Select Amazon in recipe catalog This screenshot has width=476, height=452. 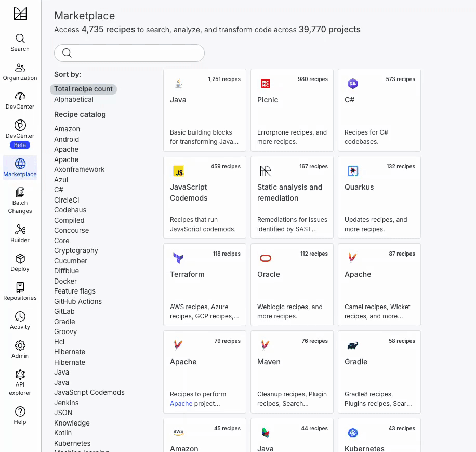pyautogui.click(x=67, y=129)
